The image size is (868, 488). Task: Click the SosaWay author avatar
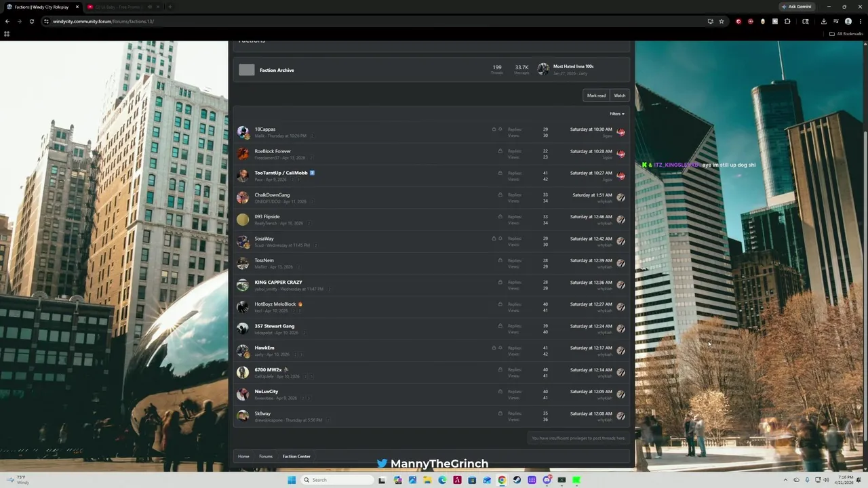click(243, 241)
